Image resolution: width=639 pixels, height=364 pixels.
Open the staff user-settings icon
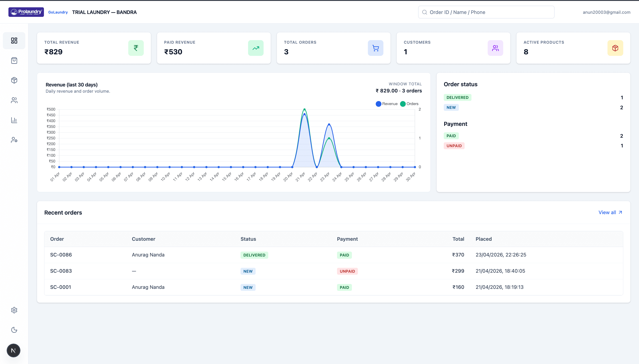point(14,140)
